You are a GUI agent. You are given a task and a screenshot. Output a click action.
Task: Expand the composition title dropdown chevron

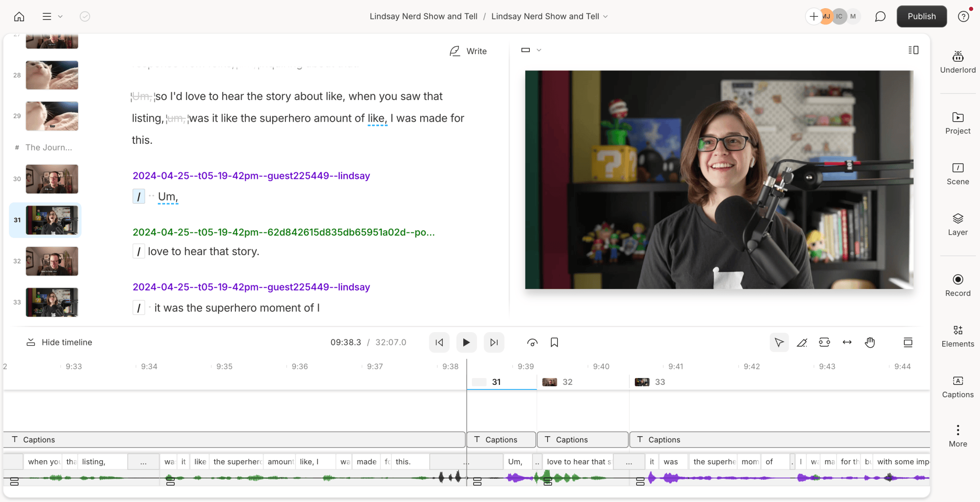tap(605, 16)
